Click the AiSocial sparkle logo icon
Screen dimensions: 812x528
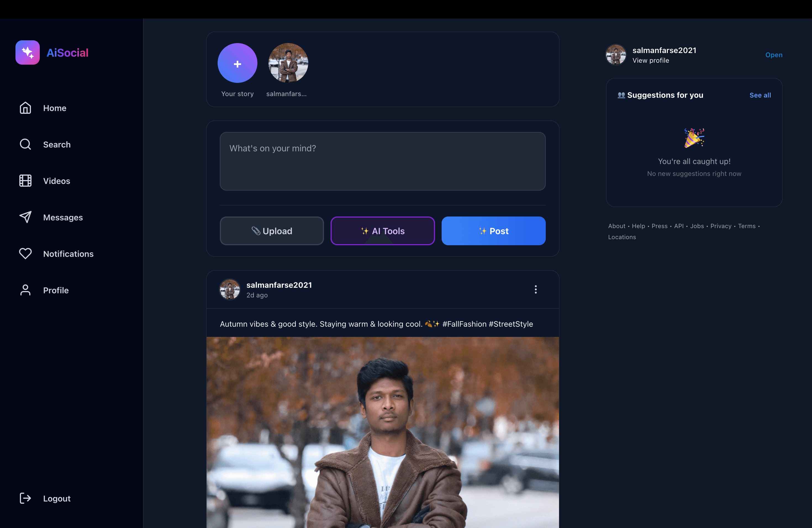click(27, 52)
